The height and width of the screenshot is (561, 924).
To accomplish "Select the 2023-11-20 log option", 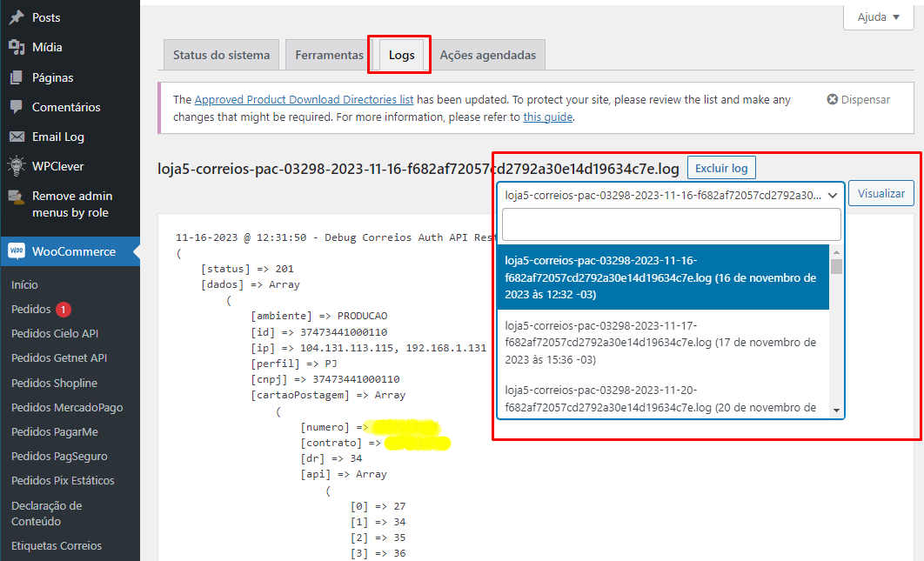I will (663, 399).
